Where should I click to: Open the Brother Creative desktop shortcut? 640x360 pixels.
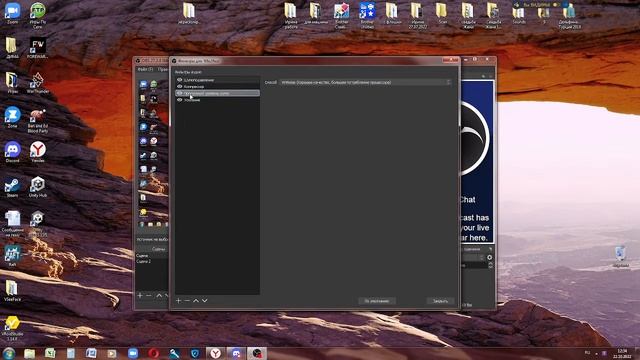coord(341,16)
